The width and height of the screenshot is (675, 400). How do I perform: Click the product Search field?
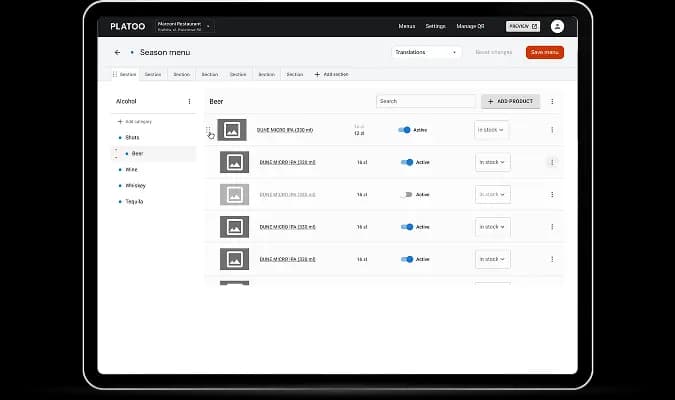[426, 101]
